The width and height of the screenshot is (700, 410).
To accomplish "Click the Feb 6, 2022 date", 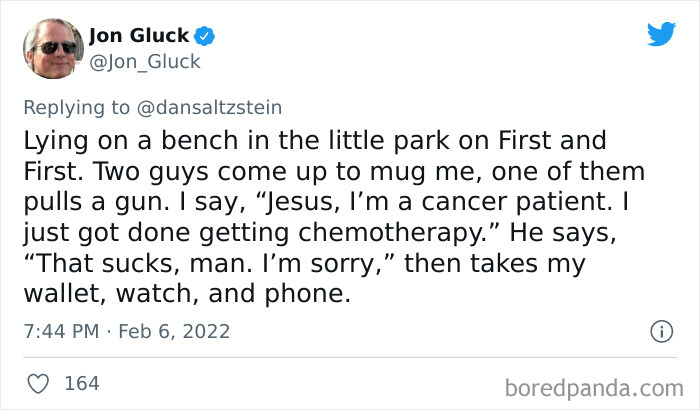I will point(174,331).
